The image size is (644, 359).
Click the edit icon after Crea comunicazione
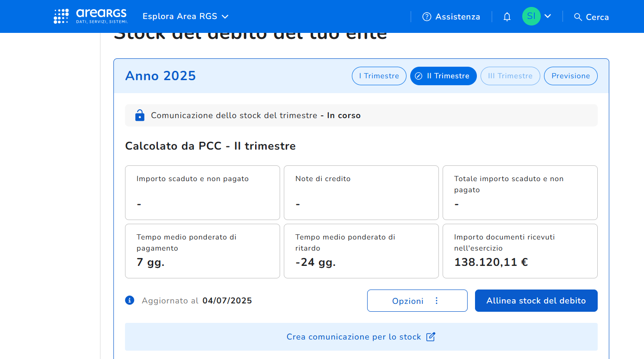pos(431,337)
